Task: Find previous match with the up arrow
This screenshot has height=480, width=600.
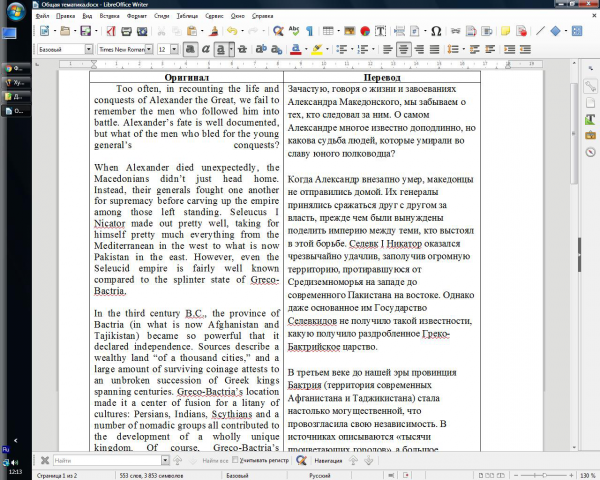Action: (178, 460)
